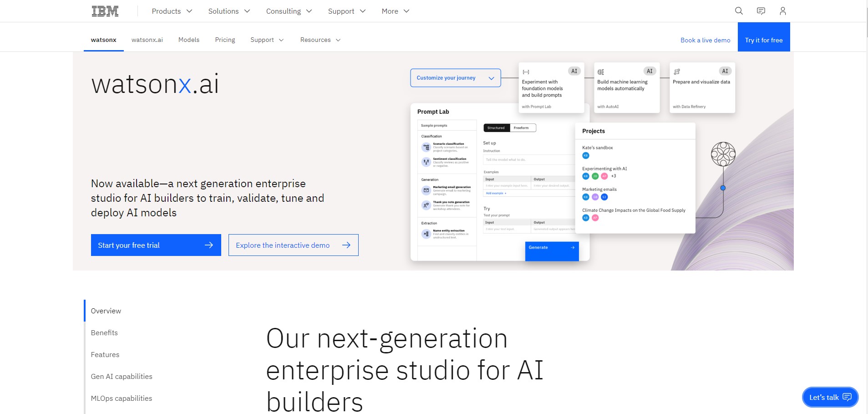Image resolution: width=868 pixels, height=414 pixels.
Task: Click the Marketing email generation icon
Action: coord(426,190)
